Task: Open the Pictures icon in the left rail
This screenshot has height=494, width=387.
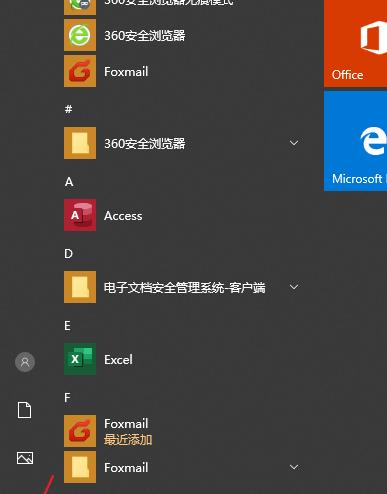Action: point(25,458)
